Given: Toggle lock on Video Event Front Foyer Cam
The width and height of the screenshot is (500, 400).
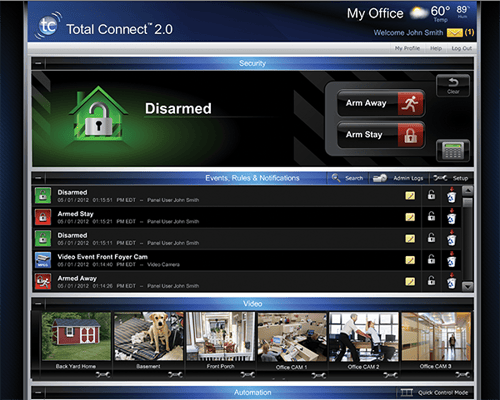Looking at the screenshot, I should click(x=431, y=259).
